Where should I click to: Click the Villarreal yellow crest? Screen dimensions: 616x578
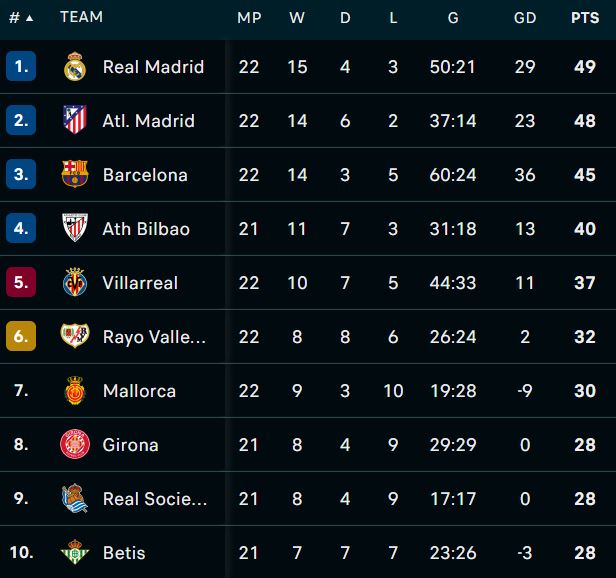tap(75, 282)
